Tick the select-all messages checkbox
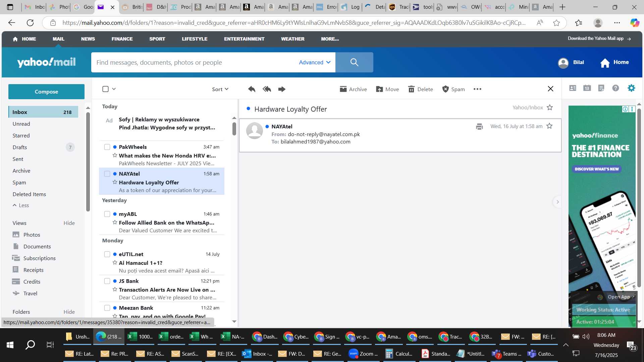 [x=105, y=89]
